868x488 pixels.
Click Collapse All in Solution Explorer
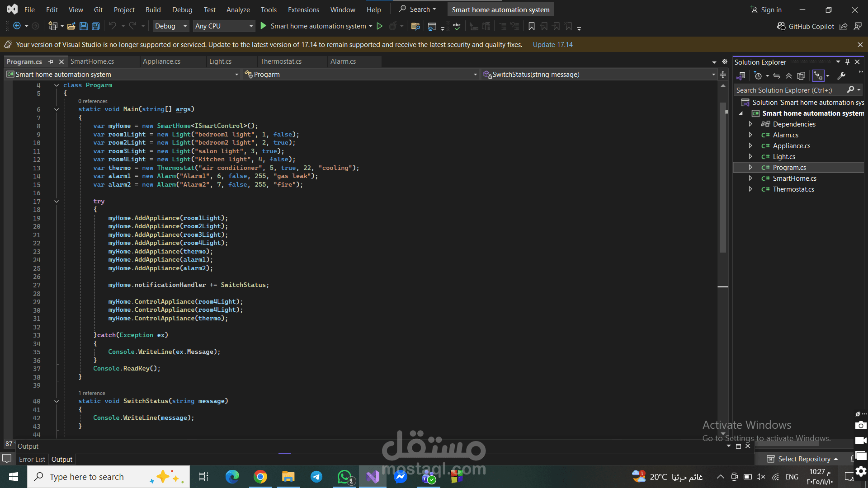[789, 76]
